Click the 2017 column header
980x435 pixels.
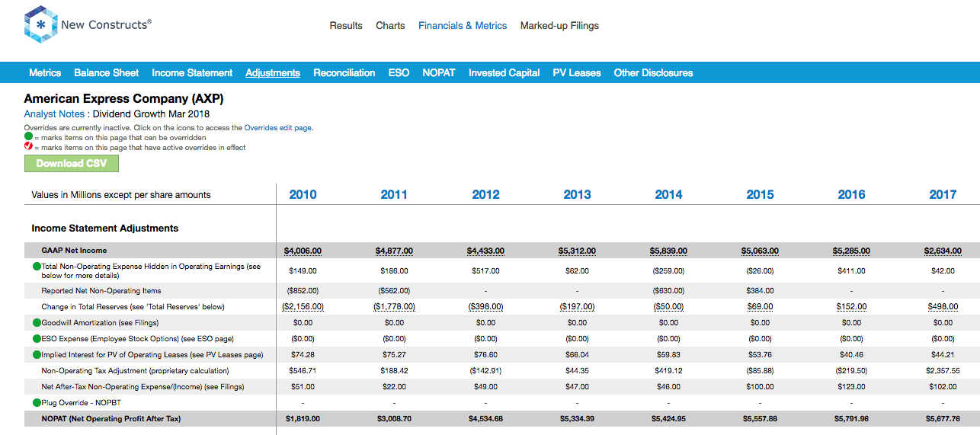(943, 195)
